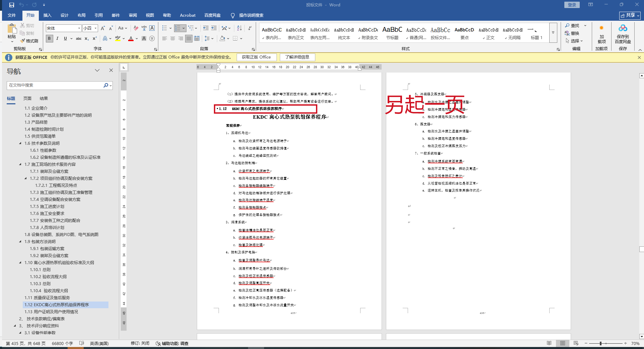Image resolution: width=644 pixels, height=349 pixels.
Task: Increase the paragraph indent
Action: point(214,28)
